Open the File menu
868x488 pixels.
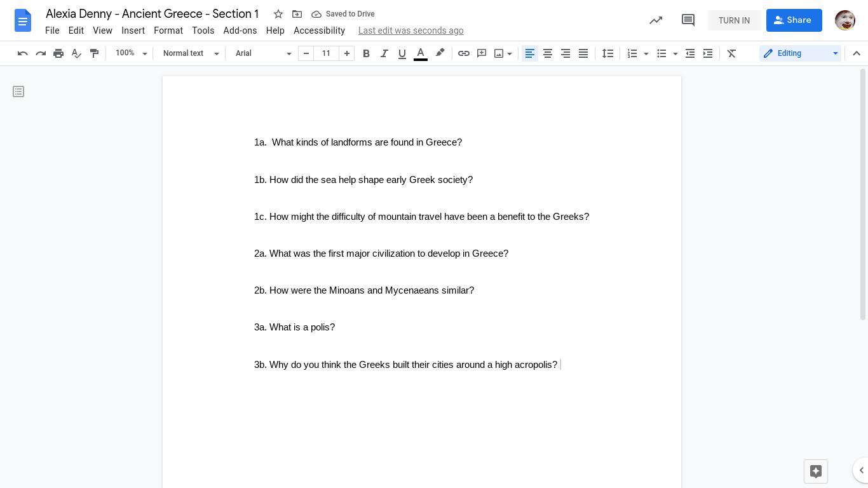pos(52,30)
